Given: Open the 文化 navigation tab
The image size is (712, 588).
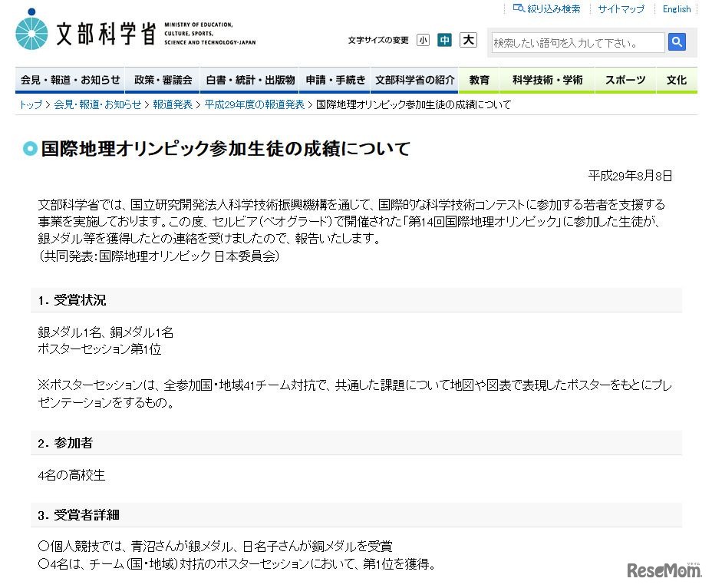Looking at the screenshot, I should [x=676, y=80].
